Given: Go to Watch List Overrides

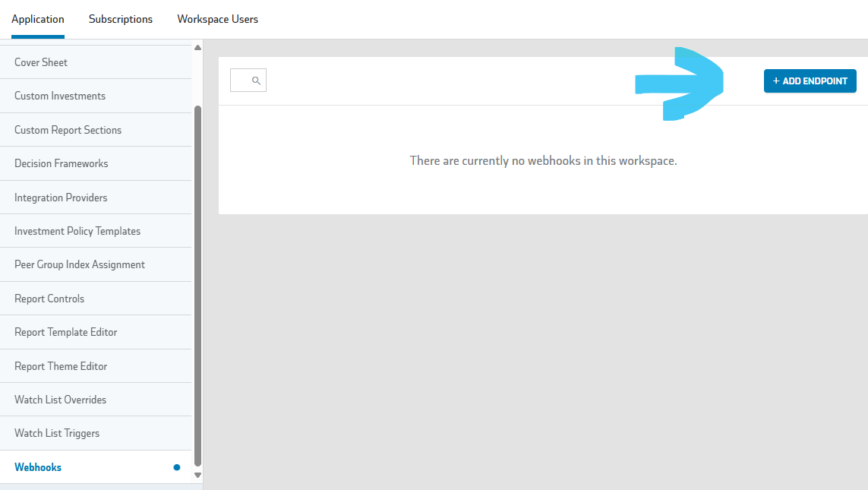Looking at the screenshot, I should (x=61, y=400).
